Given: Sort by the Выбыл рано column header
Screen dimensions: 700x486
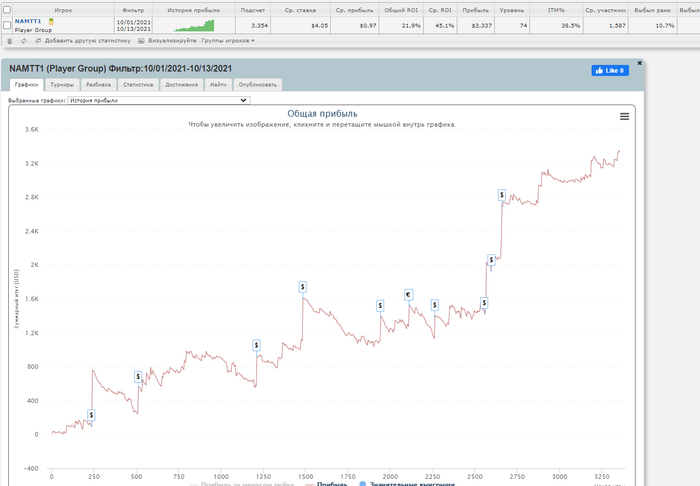Looking at the screenshot, I should pyautogui.click(x=652, y=10).
